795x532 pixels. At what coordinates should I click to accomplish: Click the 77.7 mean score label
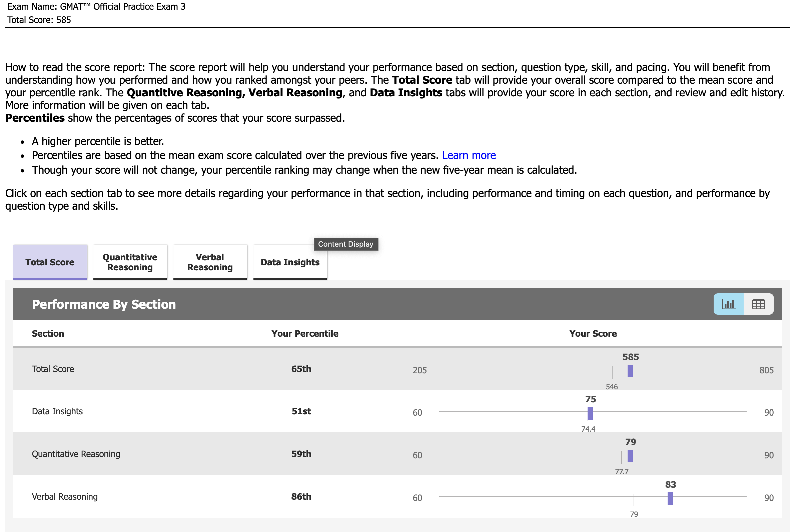click(622, 472)
